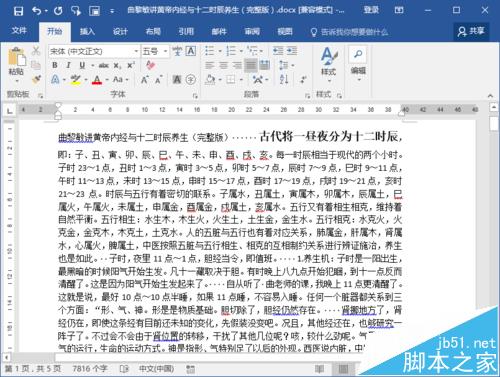
Task: Save the document from quick access toolbar
Action: point(19,11)
